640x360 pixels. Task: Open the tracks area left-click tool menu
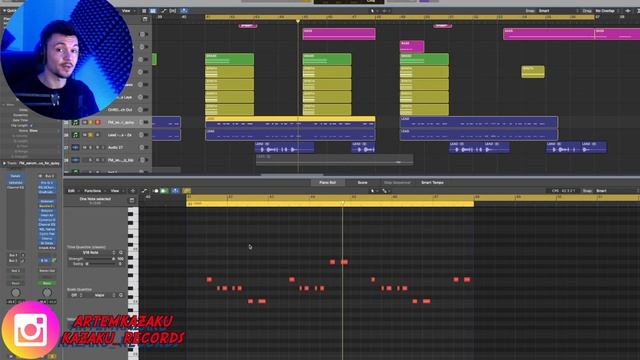373,11
